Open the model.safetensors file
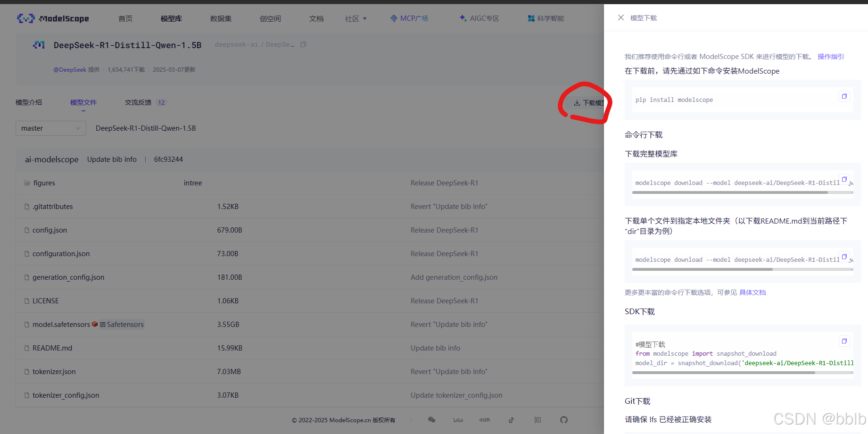The height and width of the screenshot is (434, 868). (61, 325)
